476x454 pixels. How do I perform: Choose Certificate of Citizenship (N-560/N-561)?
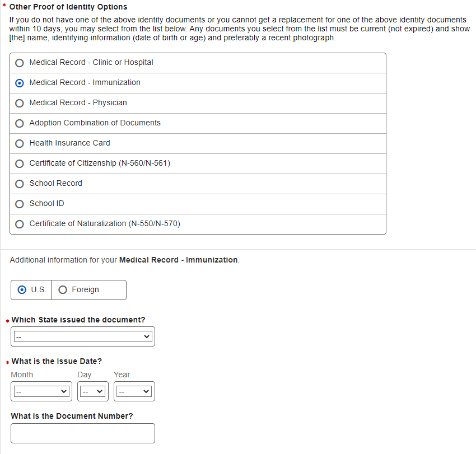click(x=20, y=163)
